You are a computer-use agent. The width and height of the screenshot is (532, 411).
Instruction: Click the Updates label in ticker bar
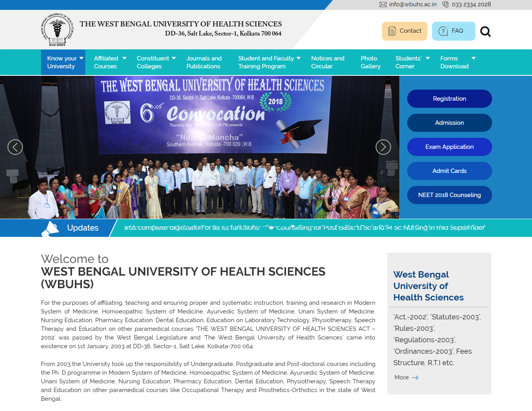pos(83,228)
